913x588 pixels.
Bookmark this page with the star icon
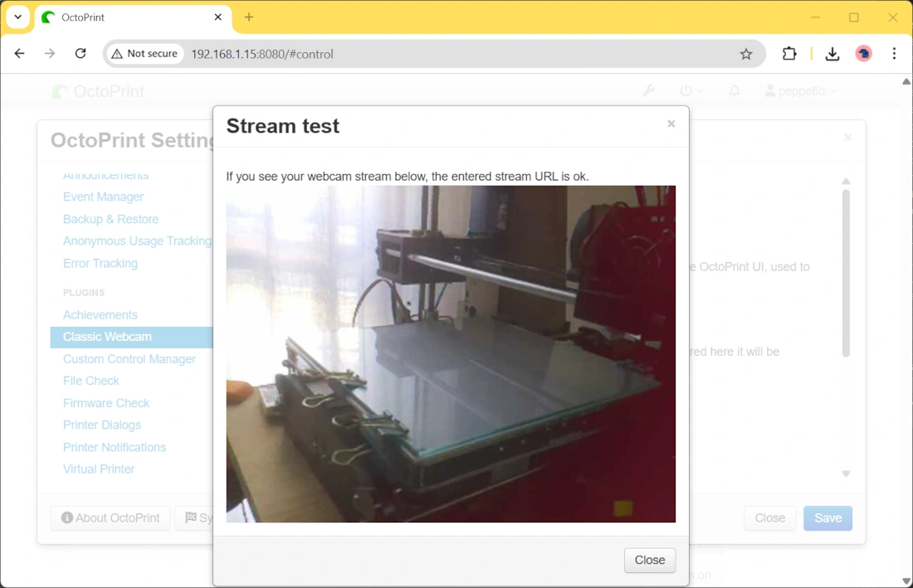point(746,54)
